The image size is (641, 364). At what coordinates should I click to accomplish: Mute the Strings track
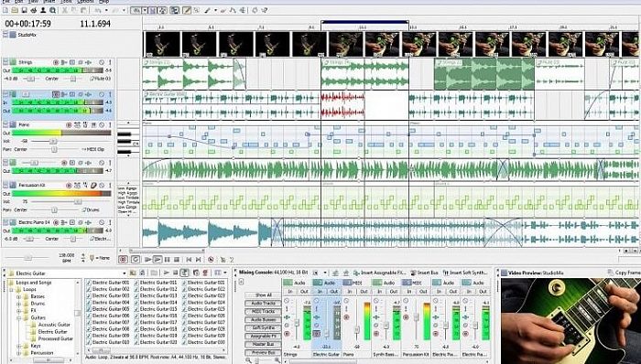pos(102,62)
